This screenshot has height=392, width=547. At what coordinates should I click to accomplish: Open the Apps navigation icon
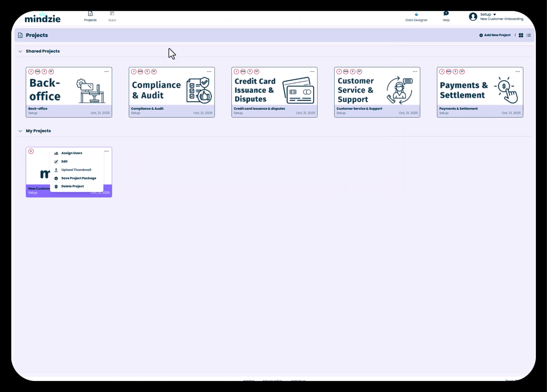(112, 14)
